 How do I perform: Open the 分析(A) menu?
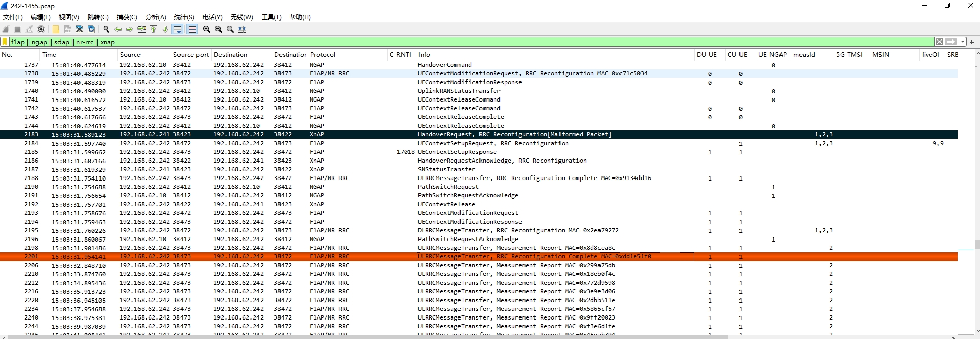(156, 17)
